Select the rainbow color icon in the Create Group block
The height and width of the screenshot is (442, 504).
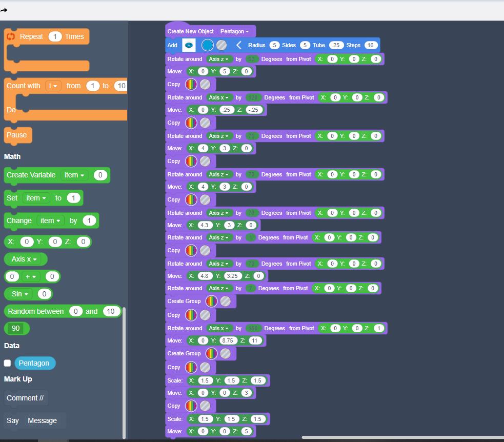click(211, 301)
